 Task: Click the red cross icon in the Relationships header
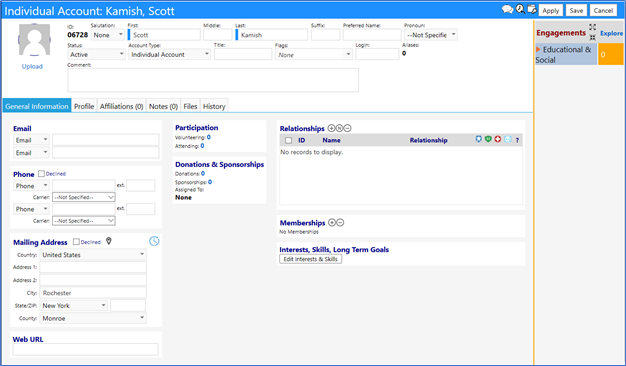pyautogui.click(x=497, y=139)
